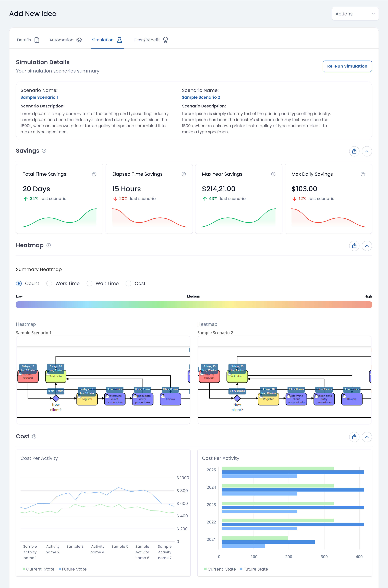Image resolution: width=388 pixels, height=588 pixels.
Task: Click the Automation layers icon
Action: pyautogui.click(x=79, y=40)
